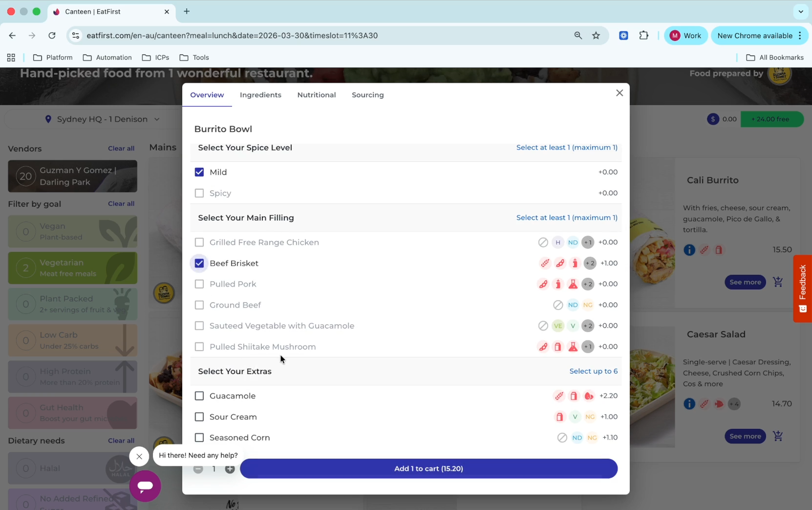The width and height of the screenshot is (812, 510).
Task: Add Caesar Salad to cart icon
Action: tap(778, 436)
